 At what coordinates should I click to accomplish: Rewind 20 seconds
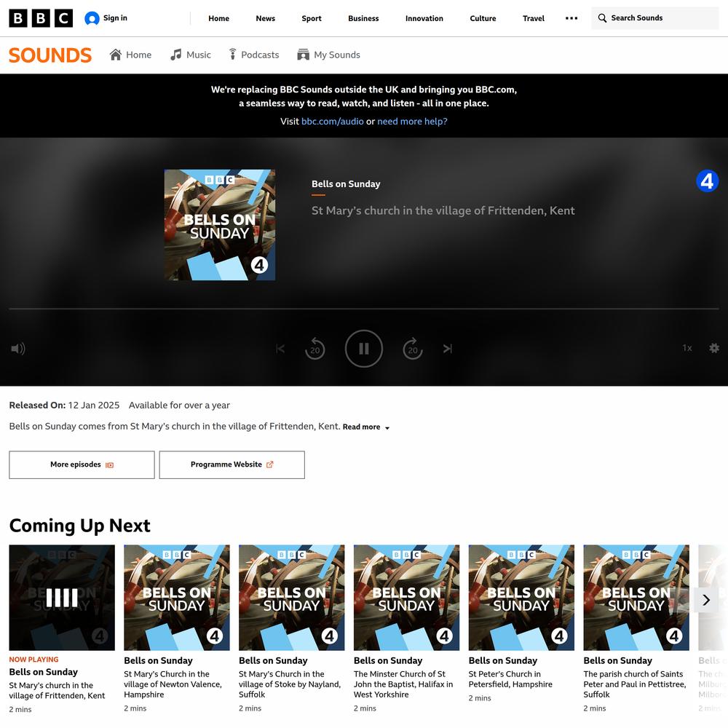pos(314,349)
